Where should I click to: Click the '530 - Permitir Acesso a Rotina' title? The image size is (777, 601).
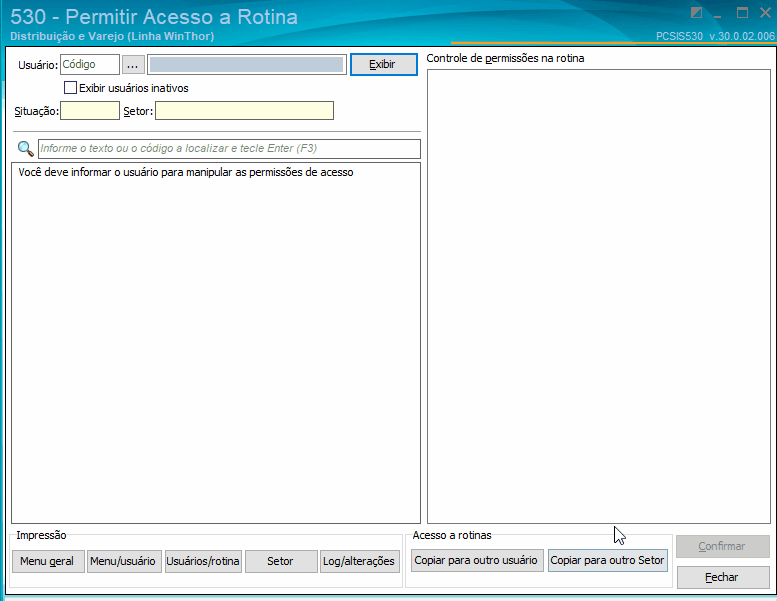click(x=154, y=17)
